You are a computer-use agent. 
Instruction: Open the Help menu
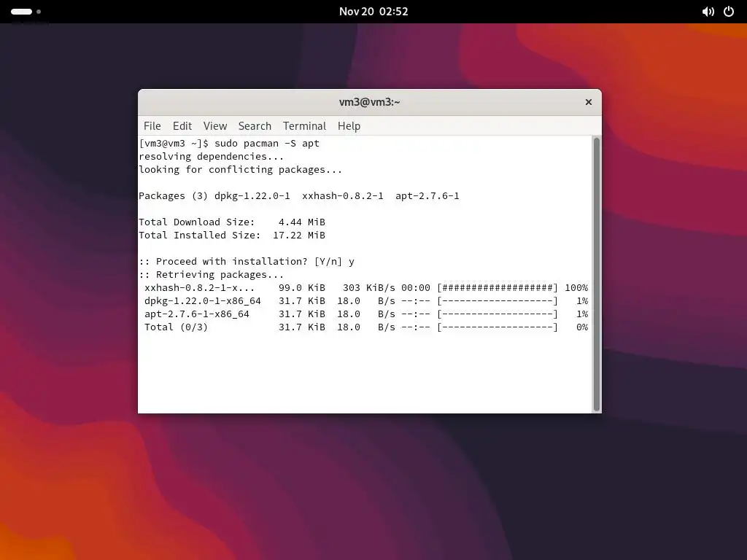(349, 125)
